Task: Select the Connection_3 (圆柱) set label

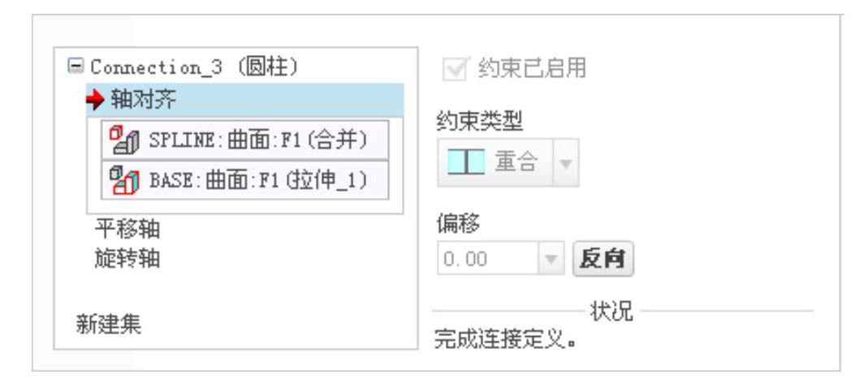Action: tap(195, 67)
